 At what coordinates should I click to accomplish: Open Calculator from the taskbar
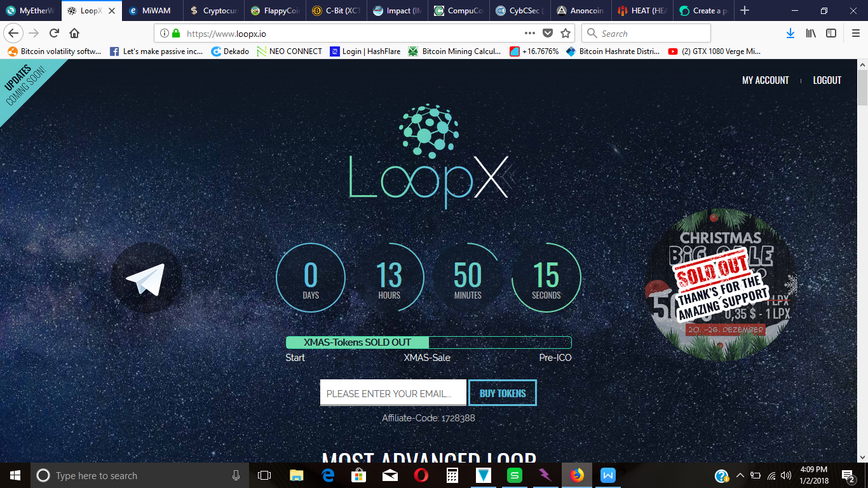pyautogui.click(x=452, y=475)
